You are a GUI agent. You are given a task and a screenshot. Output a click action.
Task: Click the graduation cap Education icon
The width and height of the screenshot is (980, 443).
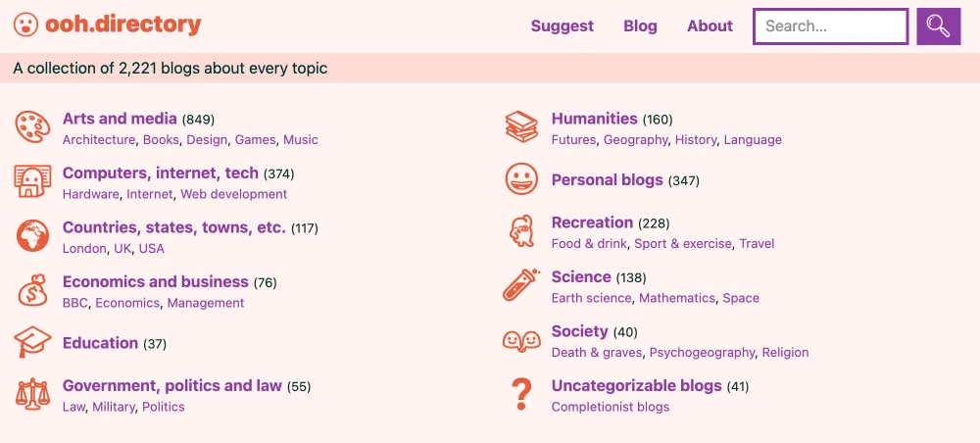pos(32,342)
